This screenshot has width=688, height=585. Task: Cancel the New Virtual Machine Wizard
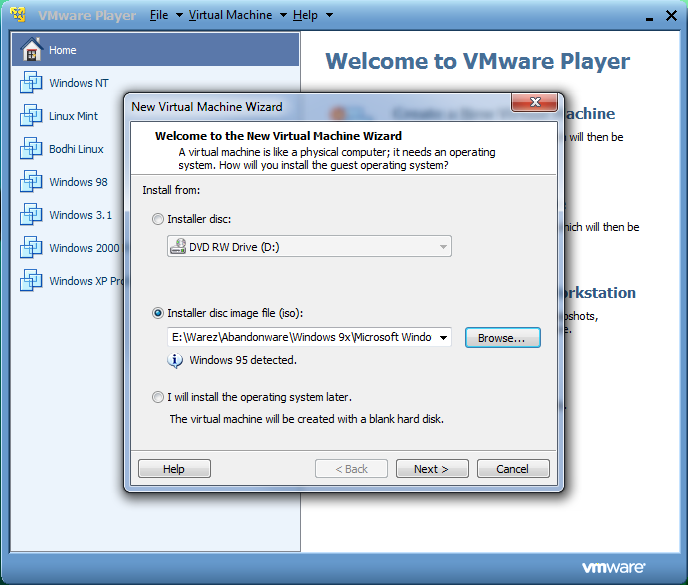(x=513, y=469)
